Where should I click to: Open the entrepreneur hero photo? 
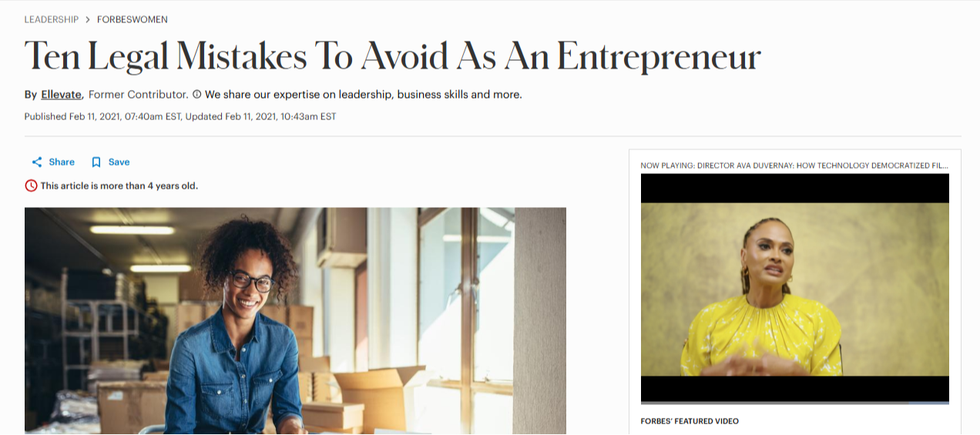tap(295, 320)
